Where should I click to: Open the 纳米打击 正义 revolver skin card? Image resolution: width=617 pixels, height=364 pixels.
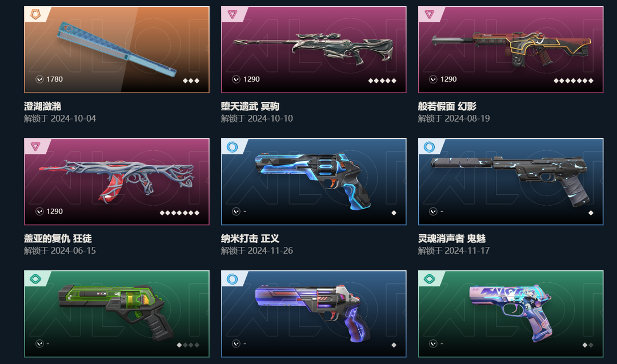314,182
